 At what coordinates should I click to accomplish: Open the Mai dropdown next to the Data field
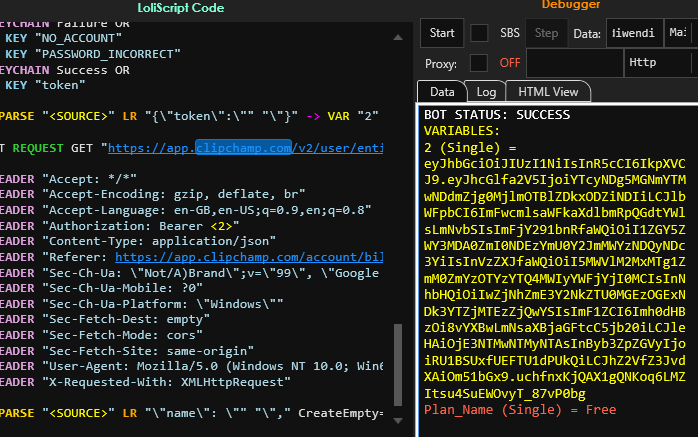(679, 33)
